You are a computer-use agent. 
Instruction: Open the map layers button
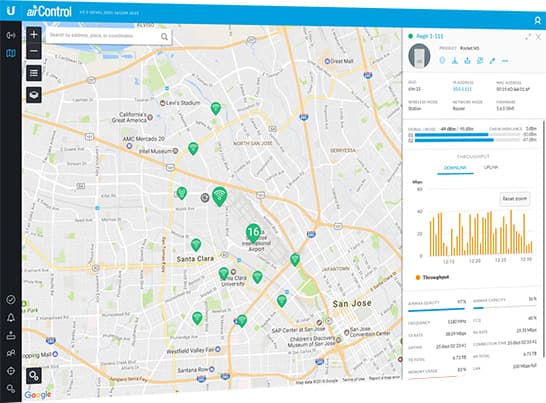click(34, 95)
